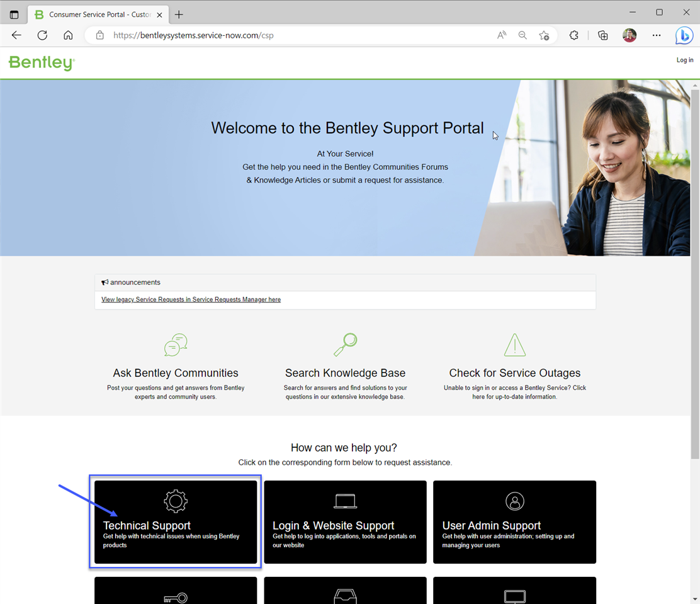Click the Log in link

tap(685, 60)
